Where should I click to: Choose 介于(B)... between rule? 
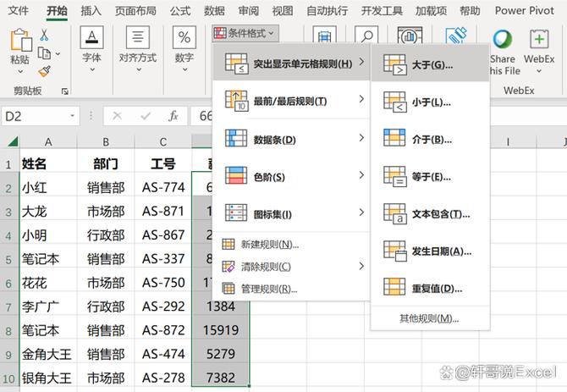click(x=430, y=139)
